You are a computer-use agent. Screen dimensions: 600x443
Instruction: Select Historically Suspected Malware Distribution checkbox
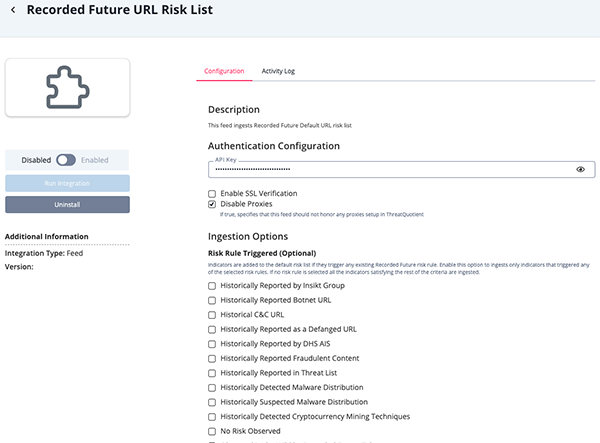click(212, 401)
